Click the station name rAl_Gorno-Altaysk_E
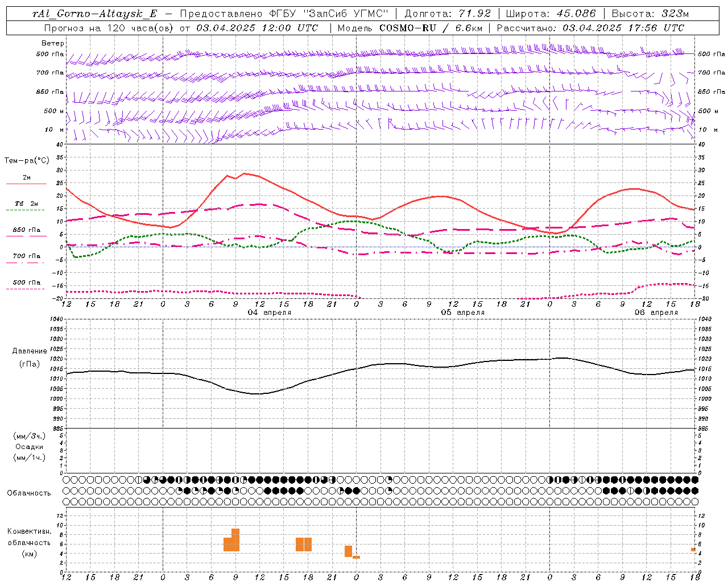 pos(95,14)
